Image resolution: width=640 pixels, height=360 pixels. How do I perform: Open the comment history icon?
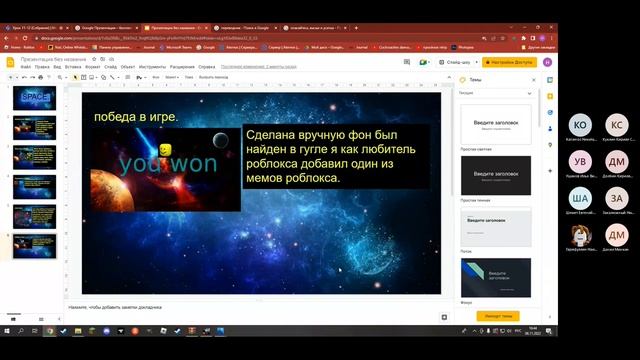coord(407,62)
